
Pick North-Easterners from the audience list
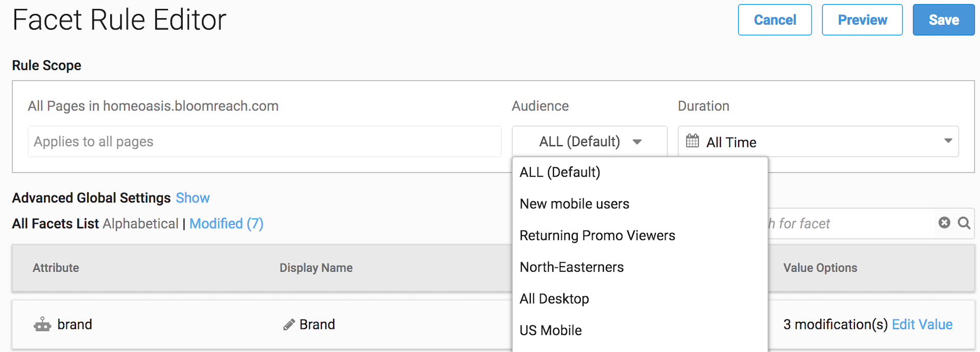(x=572, y=267)
